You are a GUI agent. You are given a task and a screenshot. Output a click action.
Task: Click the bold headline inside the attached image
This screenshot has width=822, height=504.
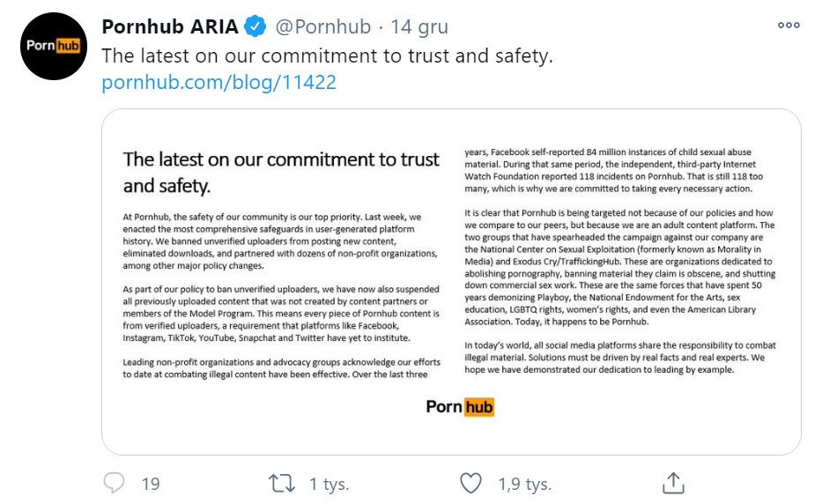(281, 172)
